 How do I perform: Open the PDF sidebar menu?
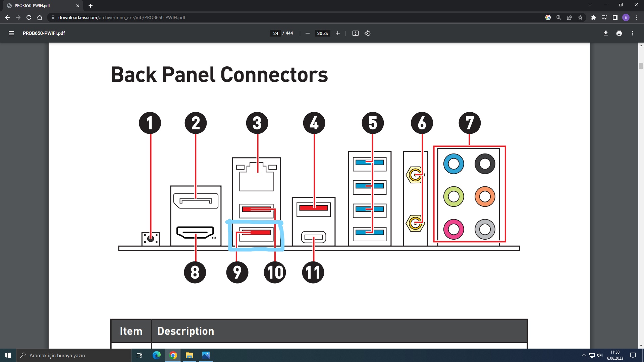tap(11, 33)
